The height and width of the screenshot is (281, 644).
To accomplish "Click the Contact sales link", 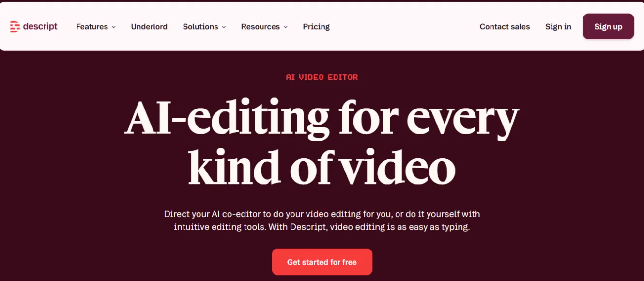I will pyautogui.click(x=505, y=27).
